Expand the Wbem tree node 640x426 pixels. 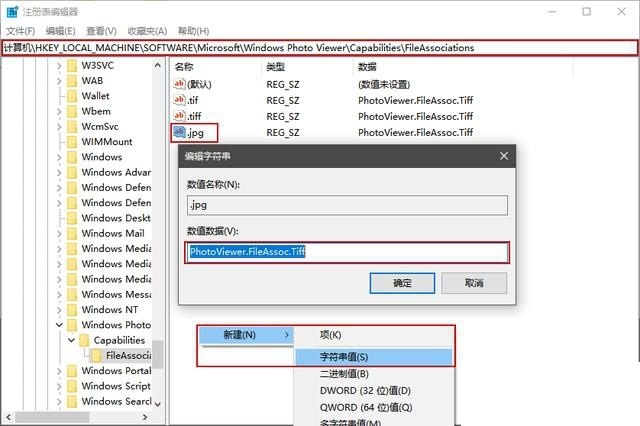(x=59, y=111)
